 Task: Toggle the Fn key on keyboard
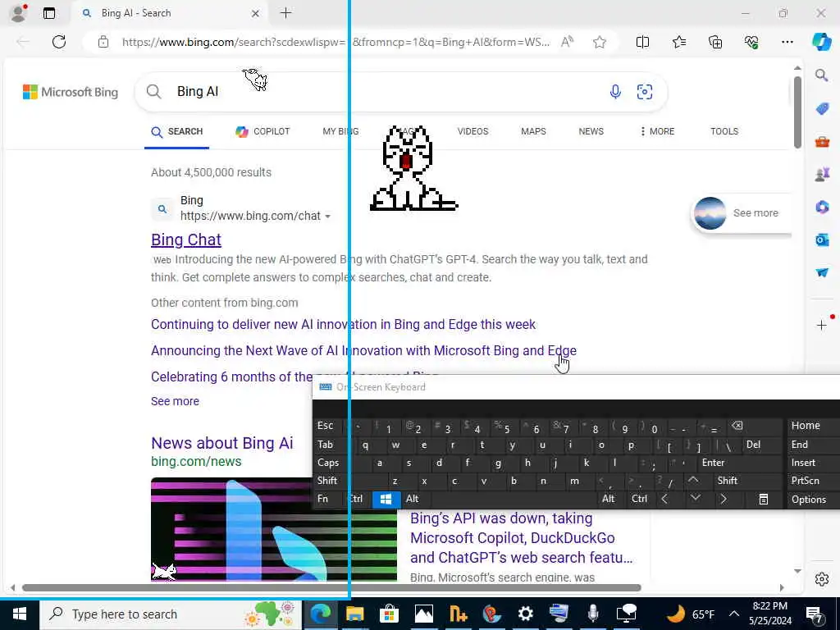(x=322, y=499)
